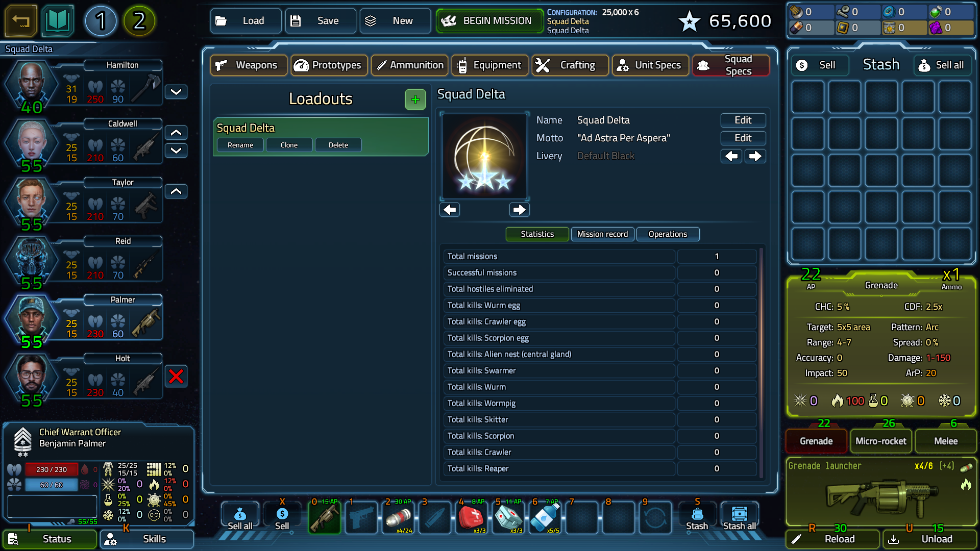Expand Taylor soldier entry downward

tap(176, 191)
